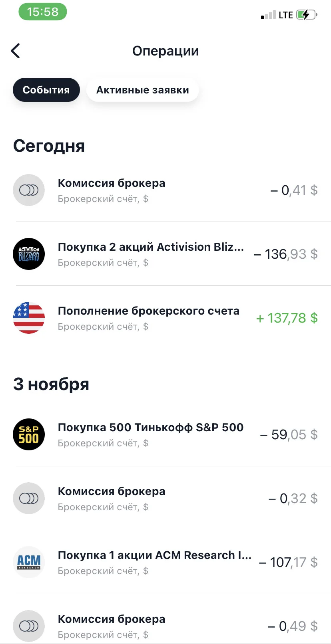Tap the back arrow icon
The height and width of the screenshot is (644, 331).
coord(15,51)
